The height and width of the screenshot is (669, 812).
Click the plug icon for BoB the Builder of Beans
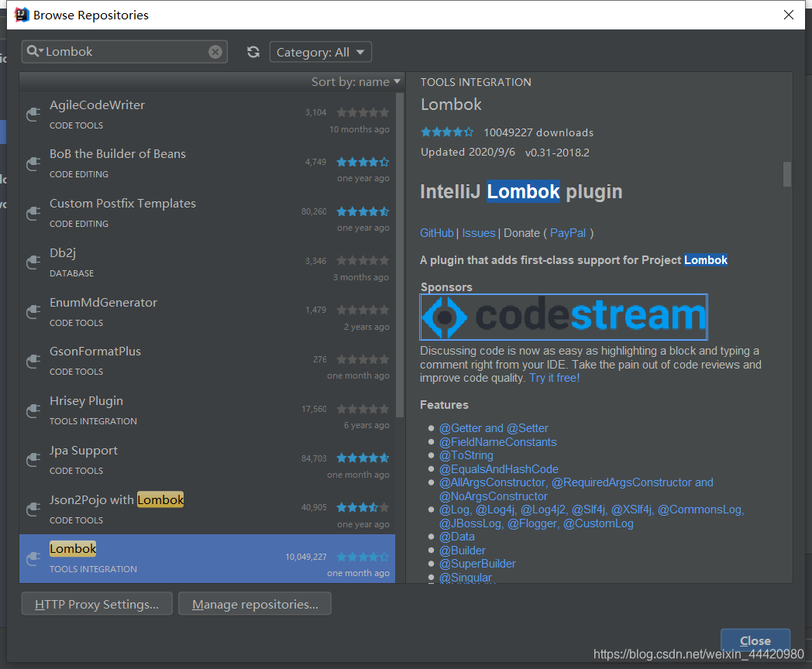click(x=33, y=163)
